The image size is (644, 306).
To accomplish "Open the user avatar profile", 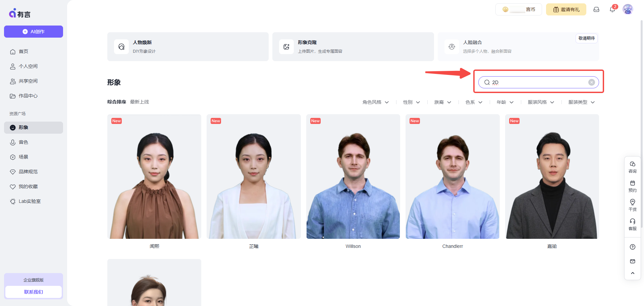I will pos(628,9).
